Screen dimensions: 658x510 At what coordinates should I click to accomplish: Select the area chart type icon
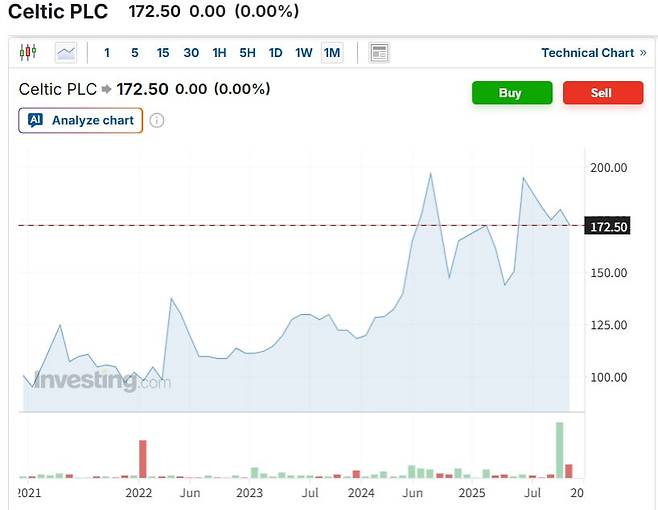(66, 53)
